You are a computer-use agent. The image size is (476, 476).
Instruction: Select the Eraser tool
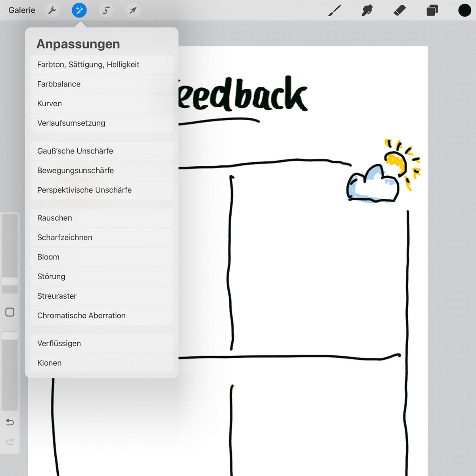[400, 10]
